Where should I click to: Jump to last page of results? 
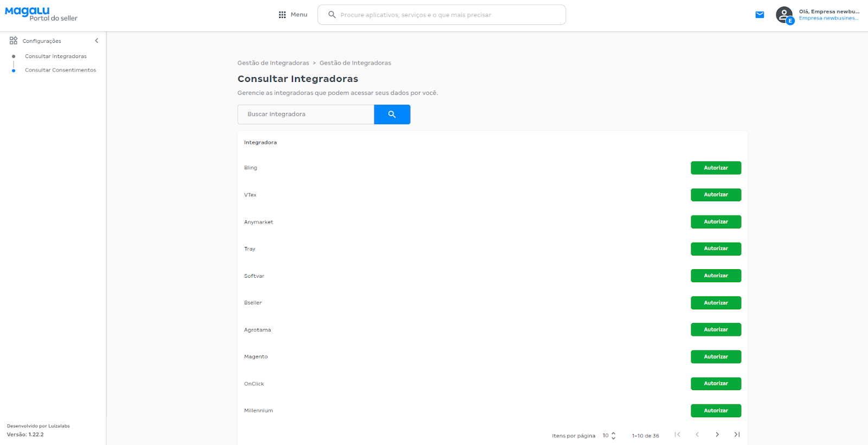pyautogui.click(x=737, y=434)
